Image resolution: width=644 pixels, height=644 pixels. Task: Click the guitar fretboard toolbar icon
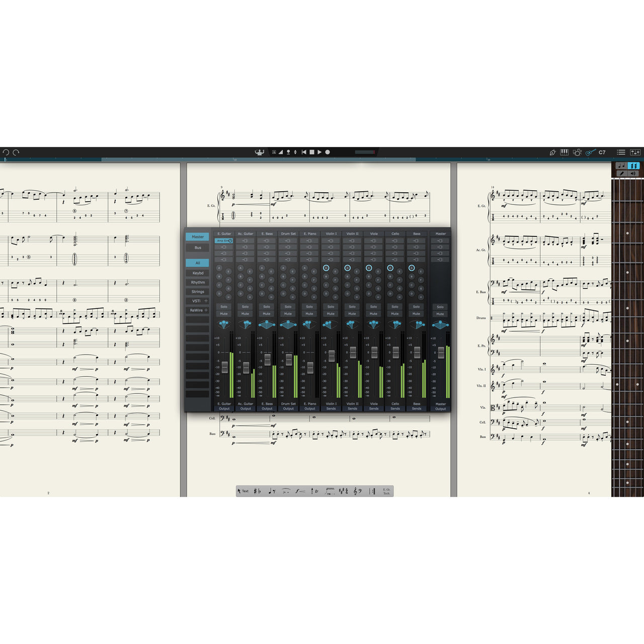tap(589, 152)
